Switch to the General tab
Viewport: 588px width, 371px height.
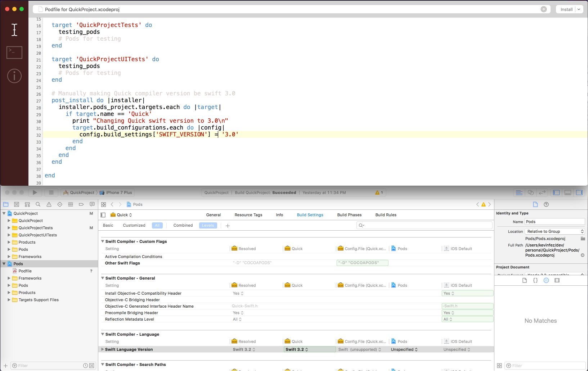click(214, 215)
